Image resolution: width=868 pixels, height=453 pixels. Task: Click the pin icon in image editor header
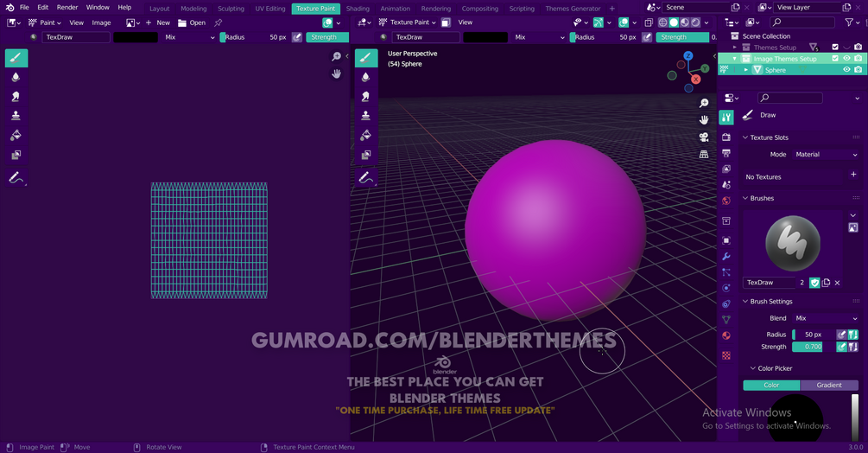(219, 22)
